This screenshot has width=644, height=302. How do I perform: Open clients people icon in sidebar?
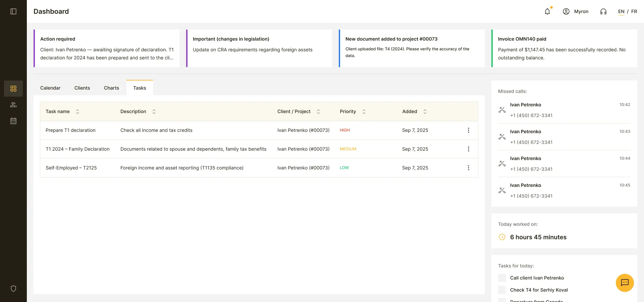[x=13, y=105]
